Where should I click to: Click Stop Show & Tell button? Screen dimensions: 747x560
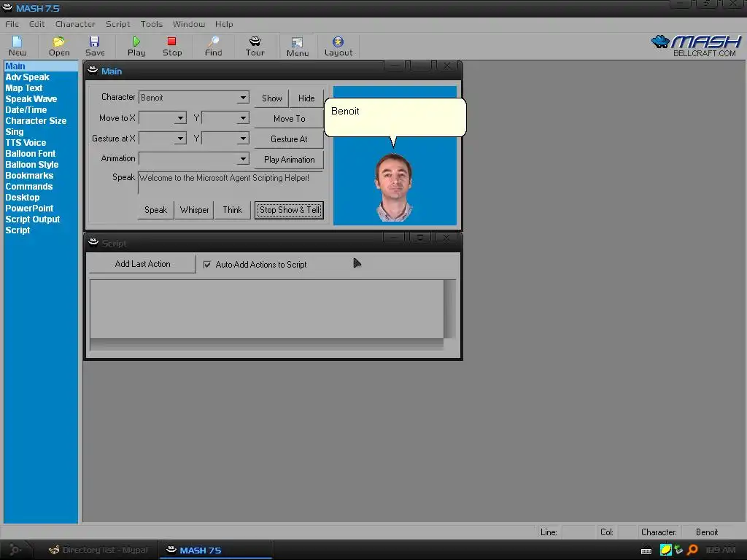[x=289, y=210]
